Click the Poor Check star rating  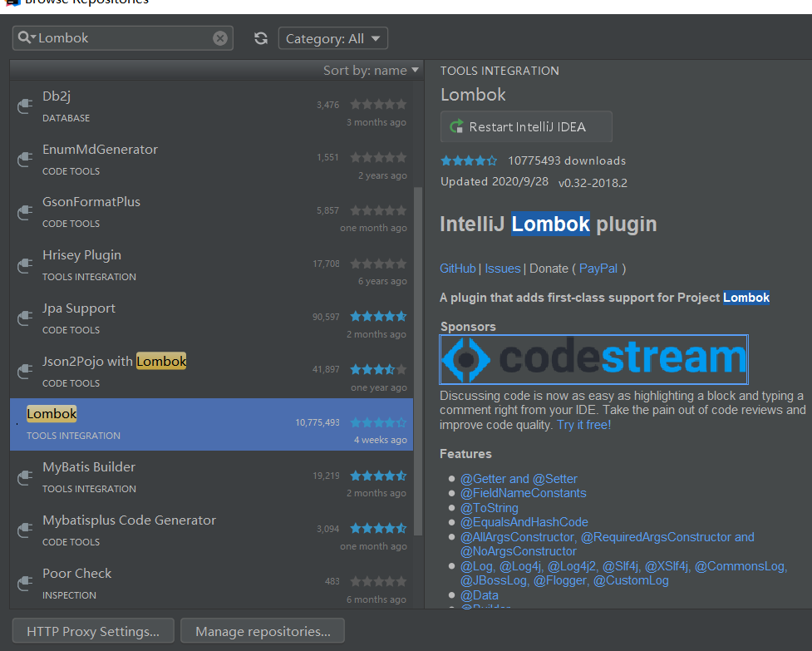coord(378,582)
